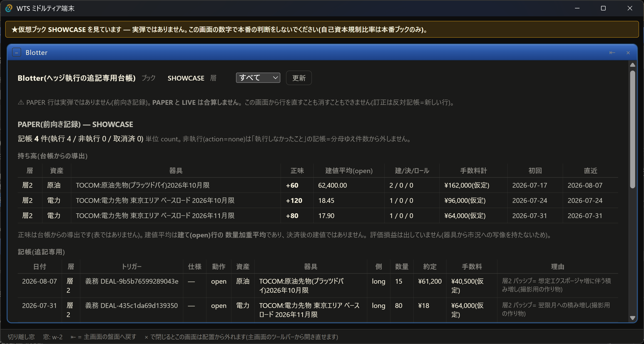Click the 正味 column header in holdings table

coord(297,171)
